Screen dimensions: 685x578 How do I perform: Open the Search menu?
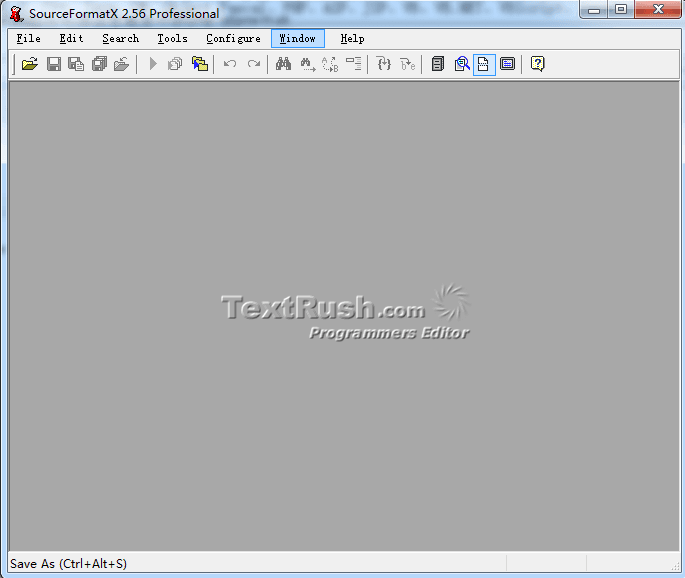pyautogui.click(x=121, y=38)
